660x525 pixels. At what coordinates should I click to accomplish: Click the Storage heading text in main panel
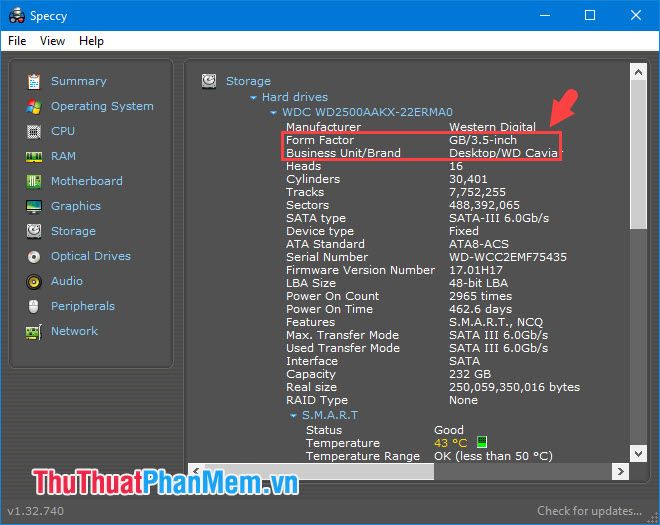click(x=248, y=81)
